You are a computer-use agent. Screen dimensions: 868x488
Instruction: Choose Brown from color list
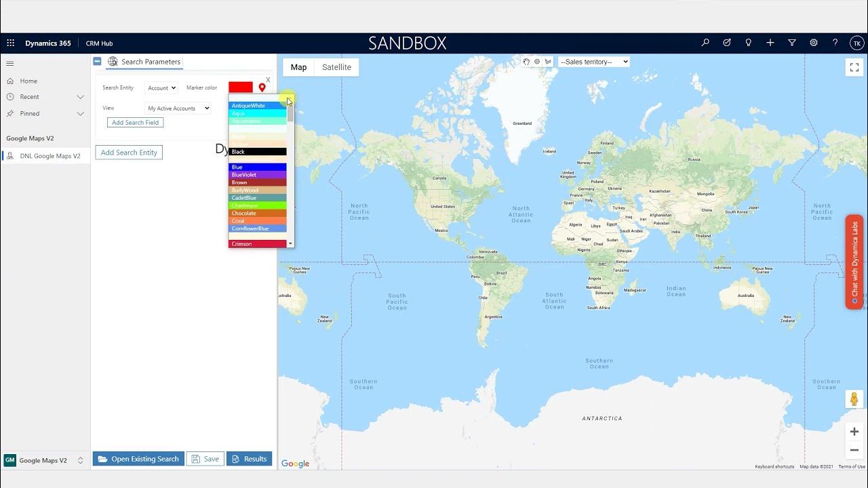(x=258, y=182)
